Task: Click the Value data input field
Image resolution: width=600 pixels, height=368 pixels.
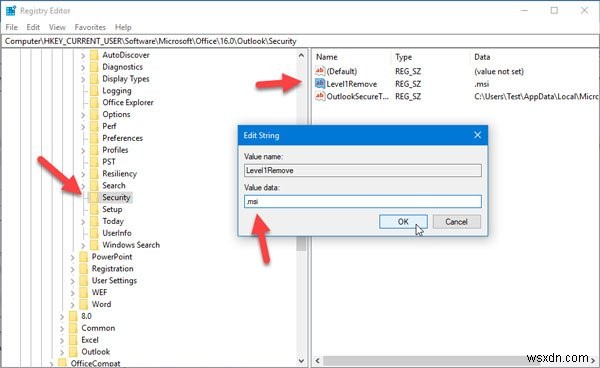Action: pyautogui.click(x=363, y=201)
